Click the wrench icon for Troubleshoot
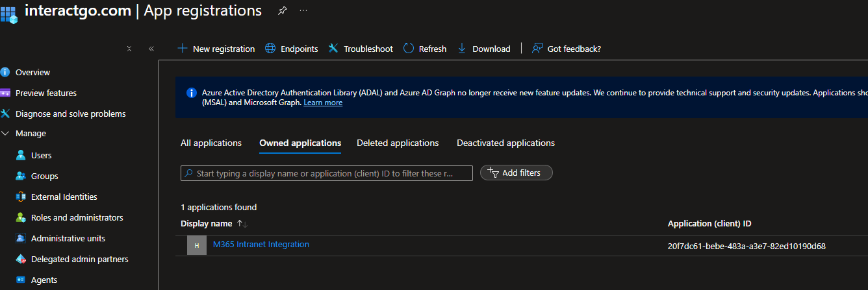Screen dimensions: 868x290 (x=333, y=49)
